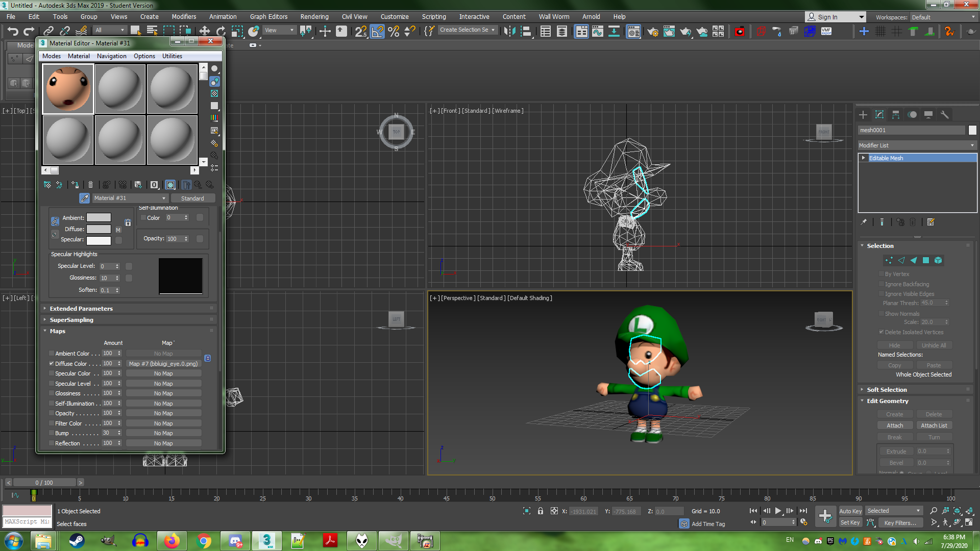Click the Select By Name toolbar icon
This screenshot has width=980, height=551.
(152, 31)
